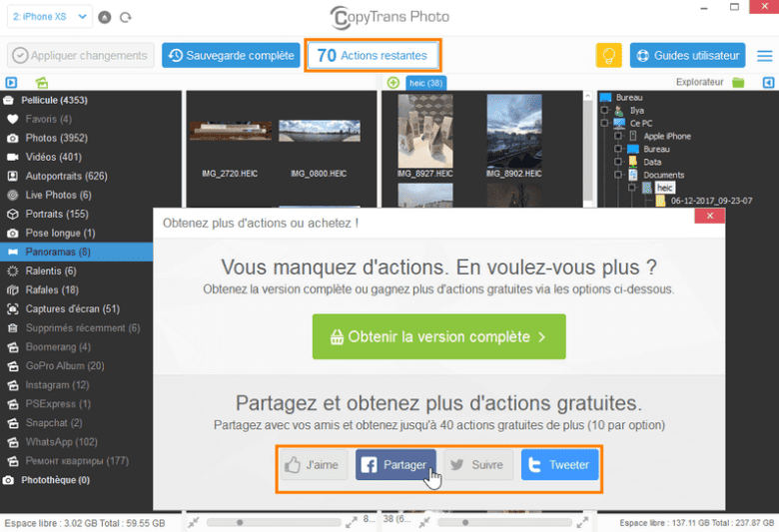Expand the Apple iPhone tree node
The height and width of the screenshot is (532, 779).
[617, 136]
